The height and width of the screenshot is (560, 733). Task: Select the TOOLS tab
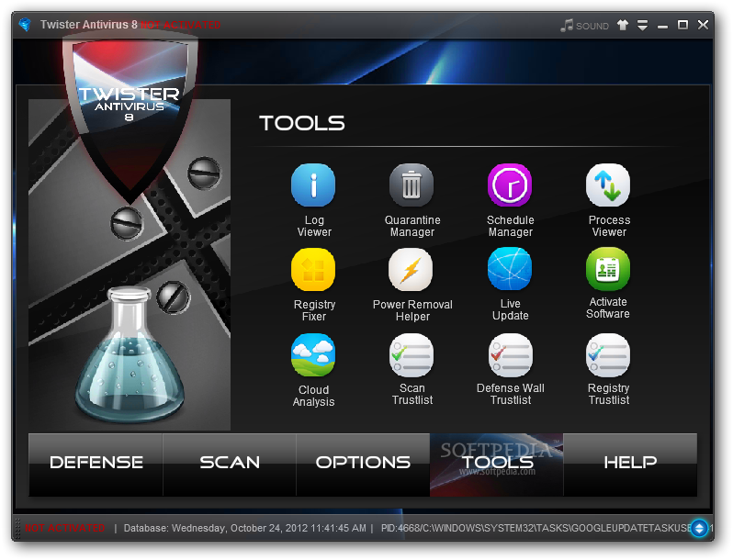[x=496, y=465]
